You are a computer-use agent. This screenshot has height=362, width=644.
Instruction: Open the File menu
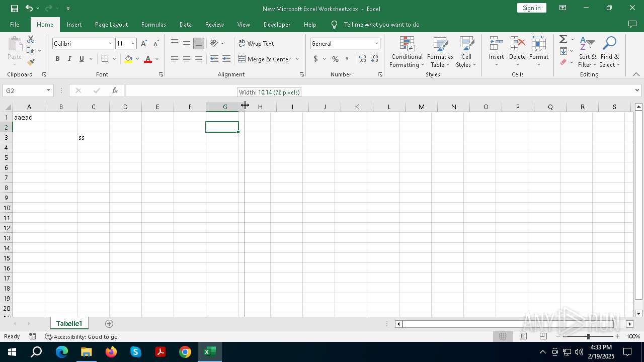click(x=15, y=24)
